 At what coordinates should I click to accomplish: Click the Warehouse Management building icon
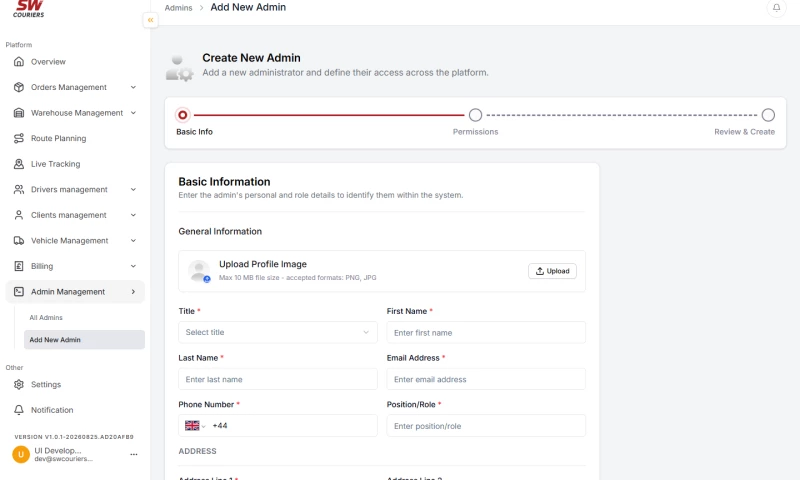coord(19,113)
